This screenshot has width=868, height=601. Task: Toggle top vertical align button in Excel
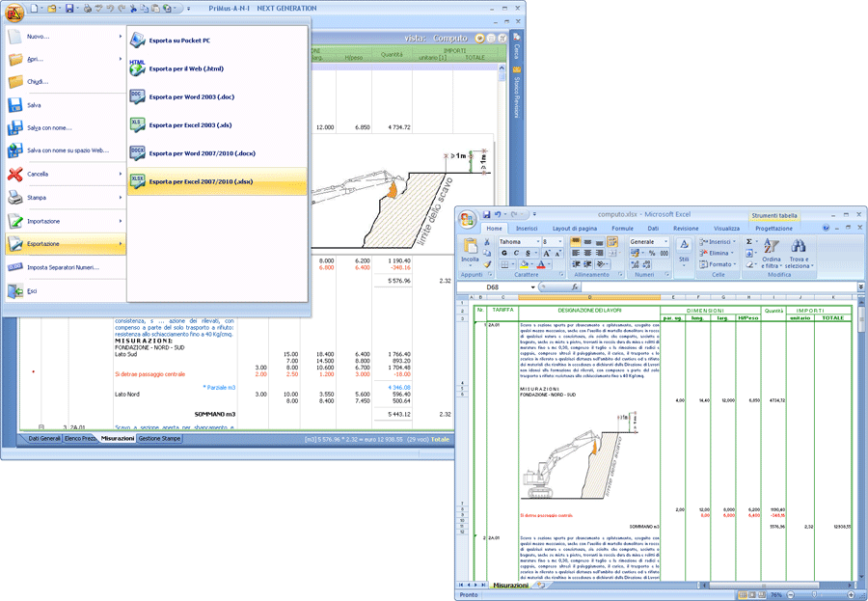576,241
